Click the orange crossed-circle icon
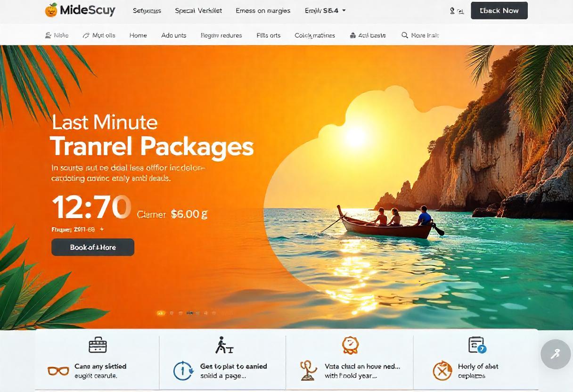 coord(442,371)
